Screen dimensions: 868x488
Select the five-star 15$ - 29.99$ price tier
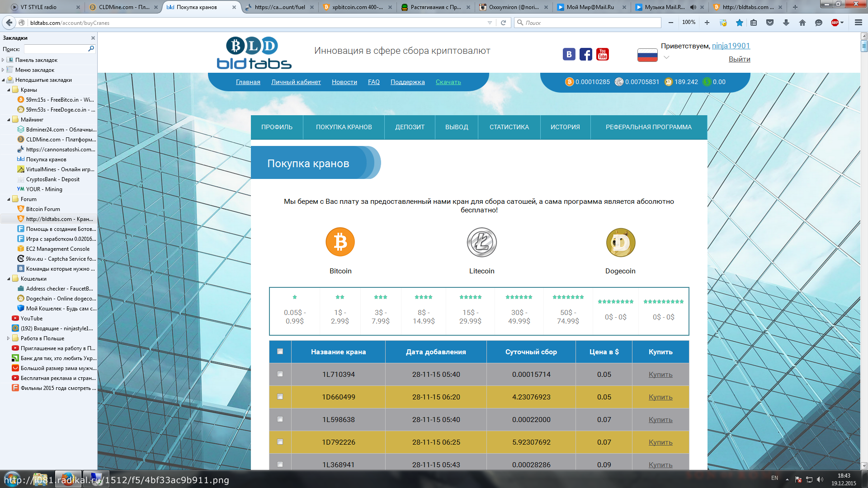click(x=470, y=311)
